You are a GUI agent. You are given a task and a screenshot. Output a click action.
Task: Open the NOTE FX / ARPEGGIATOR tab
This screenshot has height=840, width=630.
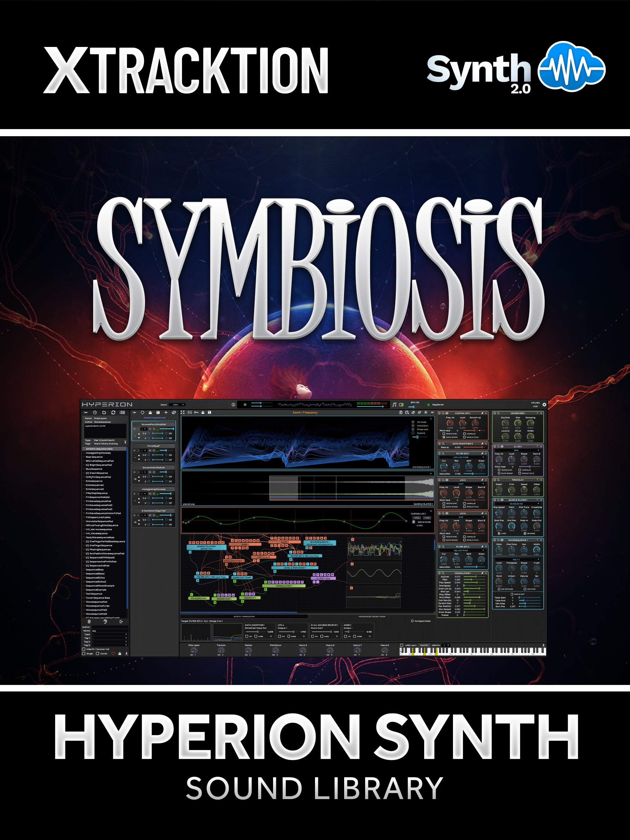(x=244, y=616)
